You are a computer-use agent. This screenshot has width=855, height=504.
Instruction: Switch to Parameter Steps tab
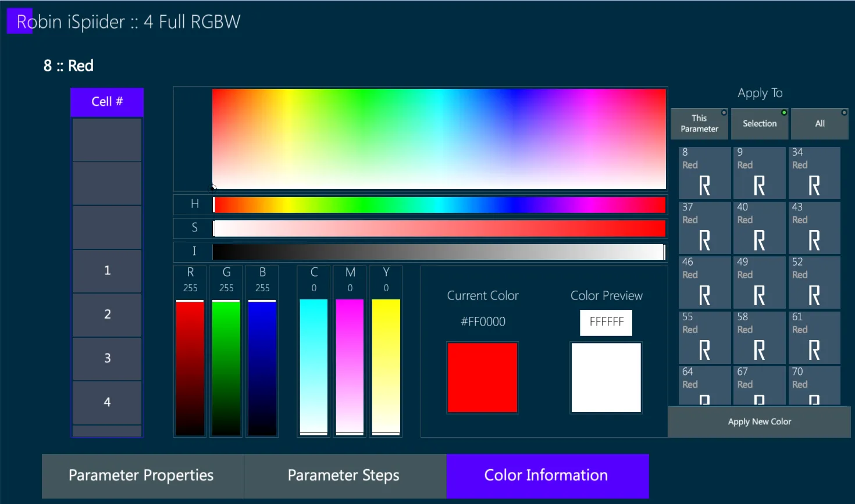pyautogui.click(x=345, y=476)
